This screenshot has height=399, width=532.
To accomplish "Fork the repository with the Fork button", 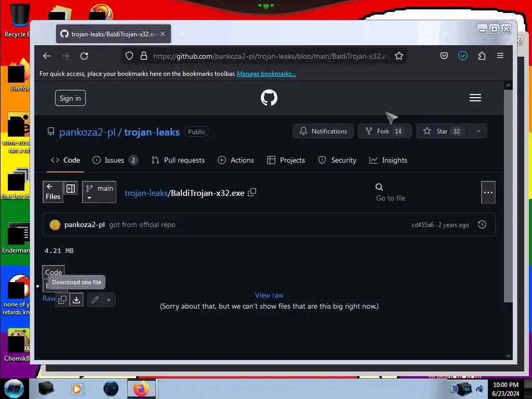I will point(385,131).
